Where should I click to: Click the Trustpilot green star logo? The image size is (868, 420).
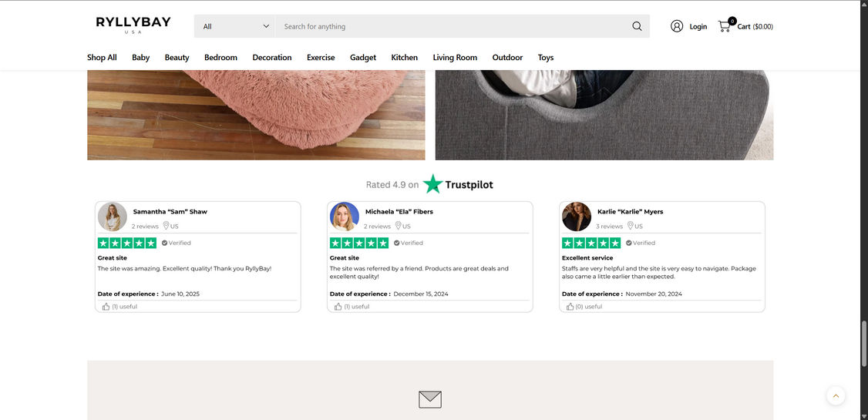[432, 183]
